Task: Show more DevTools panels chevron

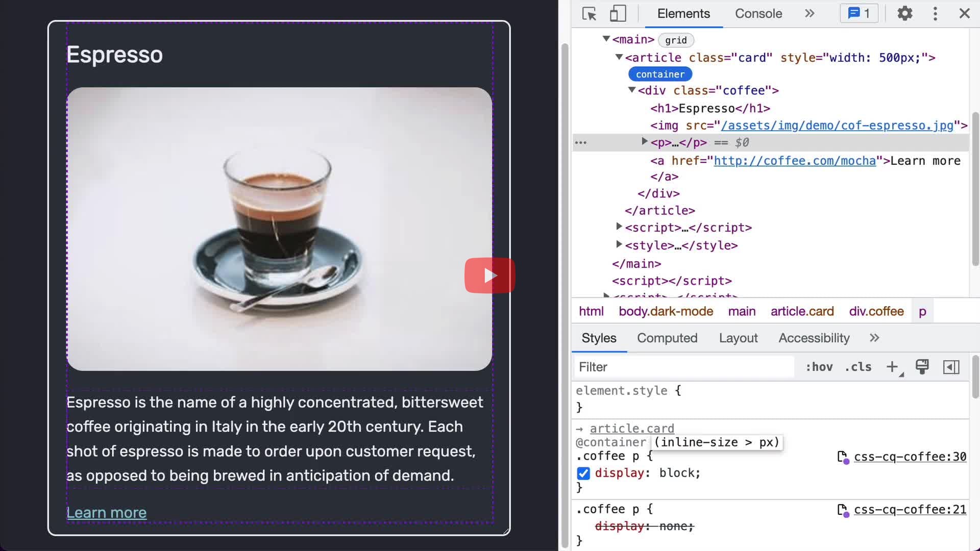Action: pyautogui.click(x=810, y=14)
